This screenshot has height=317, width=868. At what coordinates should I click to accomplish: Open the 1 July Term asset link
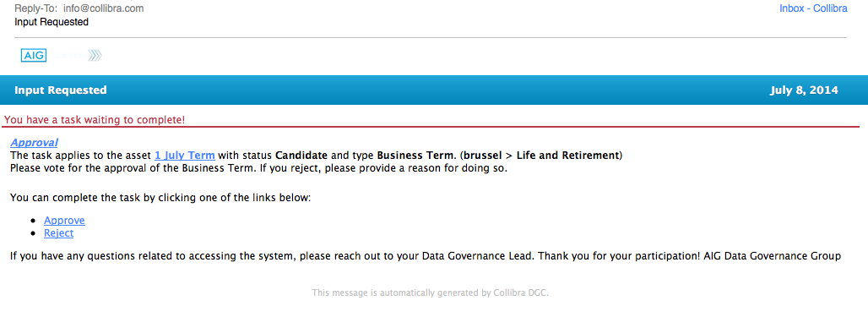[x=185, y=156]
